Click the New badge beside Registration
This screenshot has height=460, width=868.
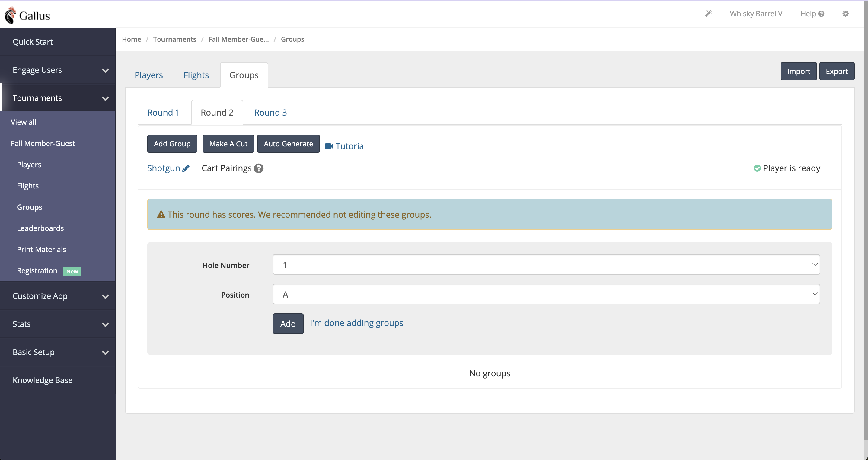pos(72,271)
